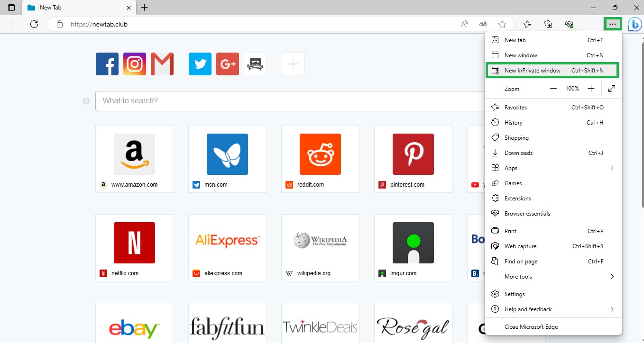
Task: Open the www.amazon.com tile
Action: click(x=135, y=159)
